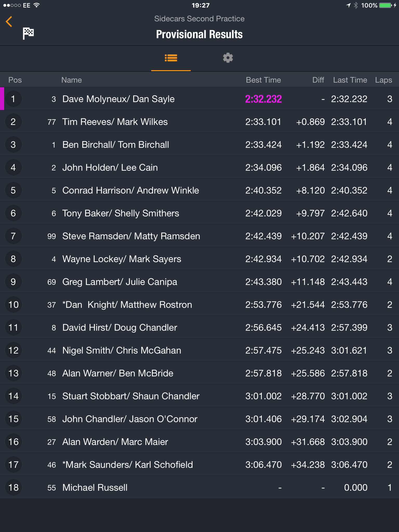
Task: Select Michael Russell row
Action: click(x=199, y=487)
